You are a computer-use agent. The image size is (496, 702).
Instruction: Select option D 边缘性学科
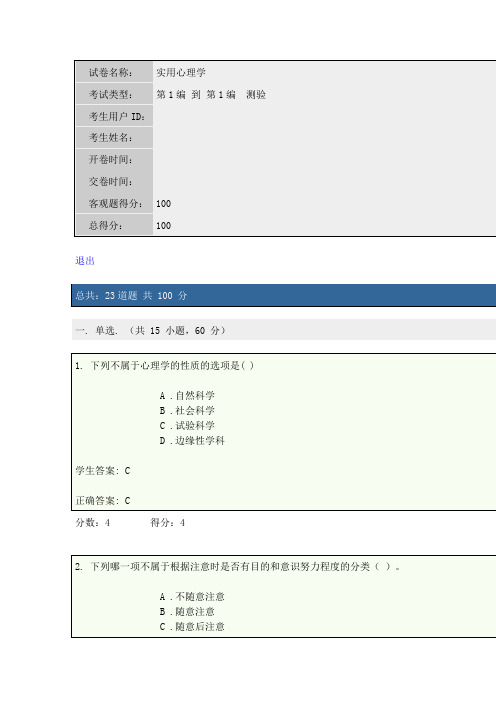tap(192, 441)
